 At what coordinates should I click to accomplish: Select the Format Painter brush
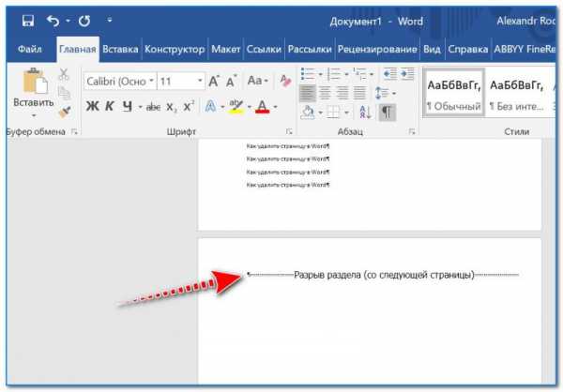[x=64, y=112]
